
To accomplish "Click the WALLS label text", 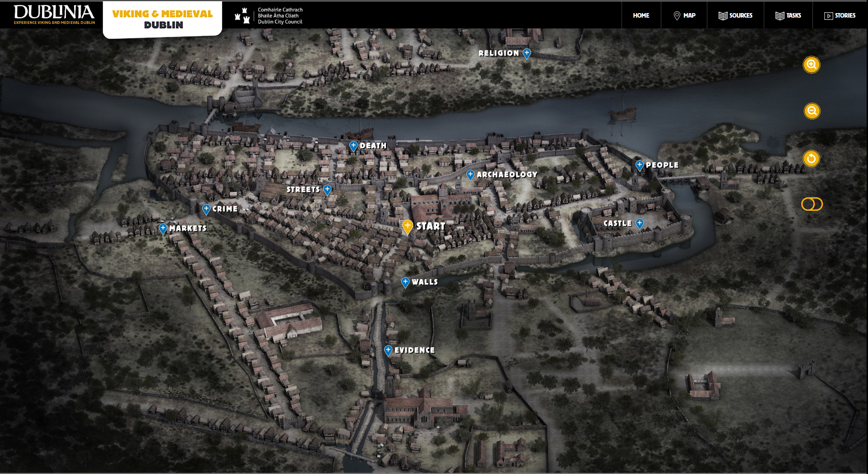I will pyautogui.click(x=425, y=282).
